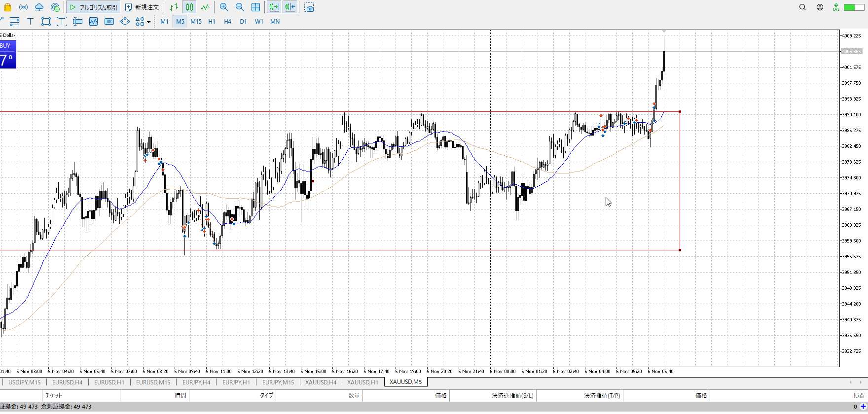Sort trades by 損益 column header

[859, 395]
